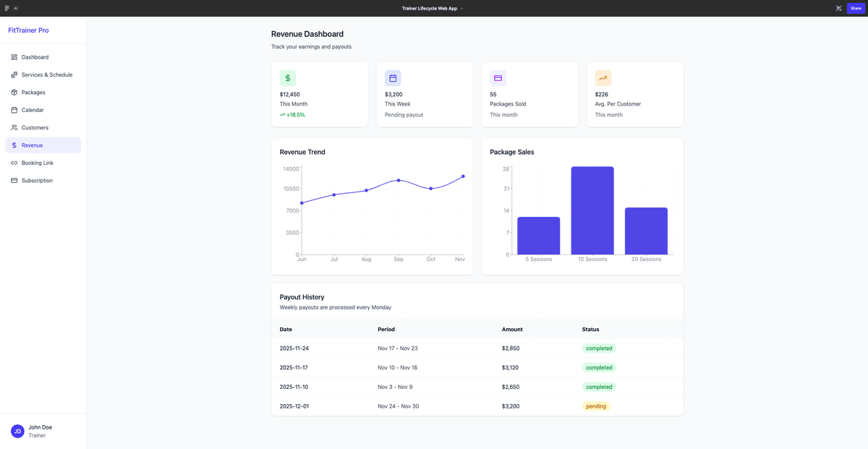Click the John Doe profile avatar
The width and height of the screenshot is (868, 449).
click(x=17, y=431)
